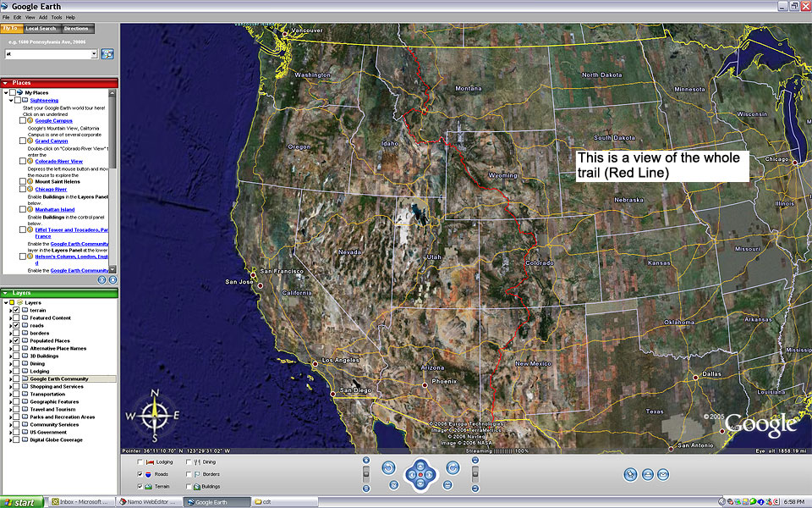Tilt up with the button above tilt slider
Viewport: 812px width, 508px height.
click(x=475, y=460)
